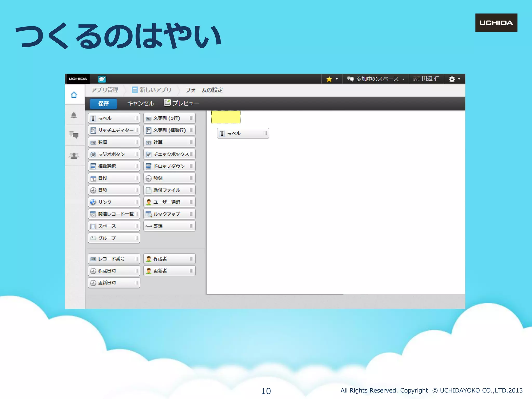Viewport: 532px width, 399px height.
Task: Select the 関連レコード一覧 field
Action: click(x=114, y=214)
